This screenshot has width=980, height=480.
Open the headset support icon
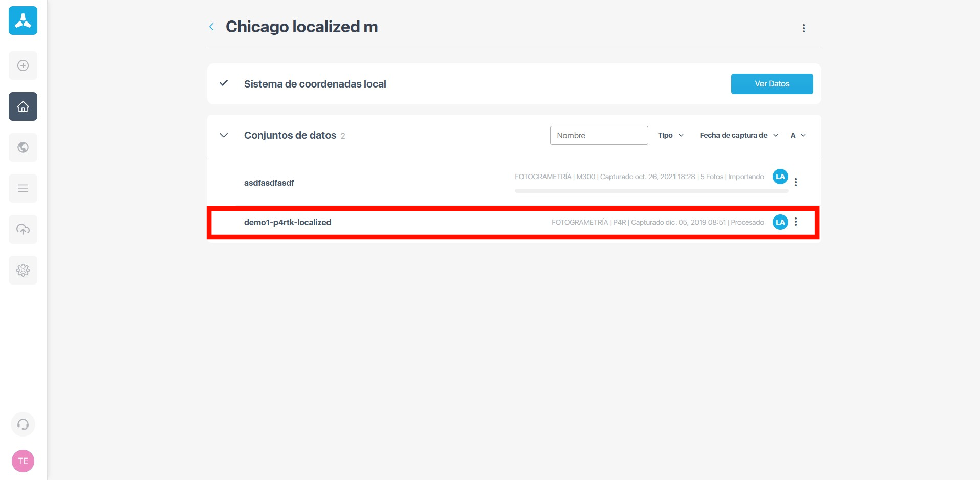tap(23, 424)
